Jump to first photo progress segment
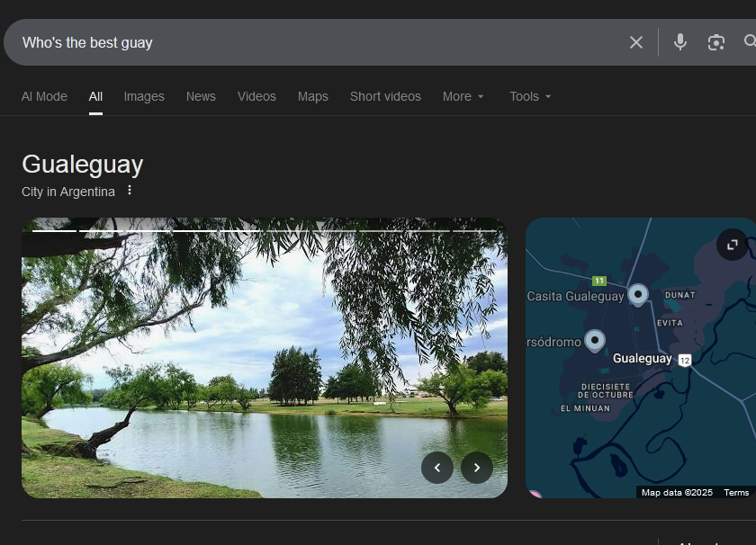 (x=54, y=231)
